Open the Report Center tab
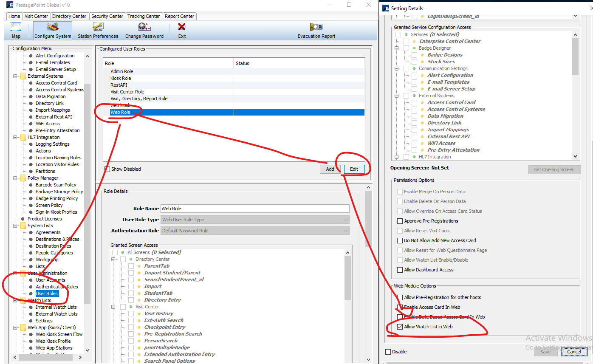Image resolution: width=593 pixels, height=364 pixels. point(180,16)
